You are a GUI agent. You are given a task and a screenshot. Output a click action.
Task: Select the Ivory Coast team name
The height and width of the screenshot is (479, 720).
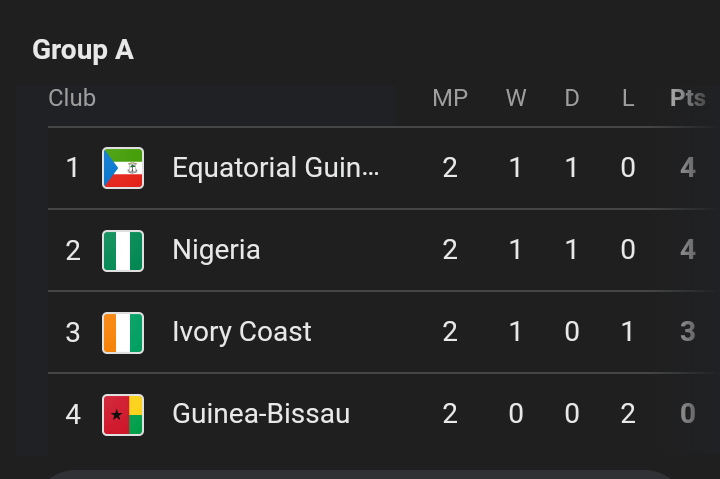point(242,332)
